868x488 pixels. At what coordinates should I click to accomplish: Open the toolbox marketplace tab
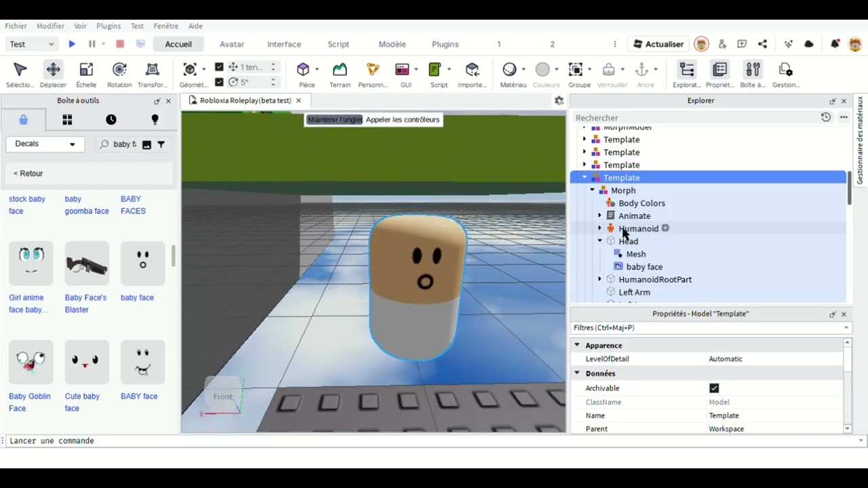[x=24, y=120]
